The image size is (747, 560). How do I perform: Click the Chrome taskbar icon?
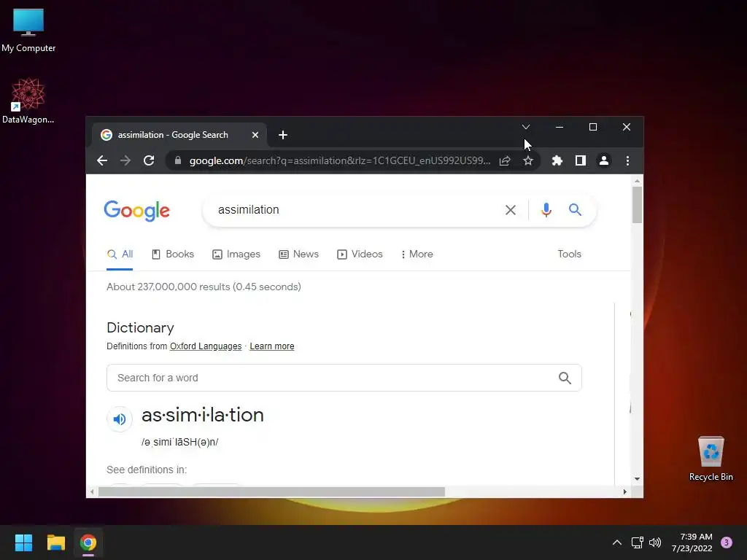(88, 542)
